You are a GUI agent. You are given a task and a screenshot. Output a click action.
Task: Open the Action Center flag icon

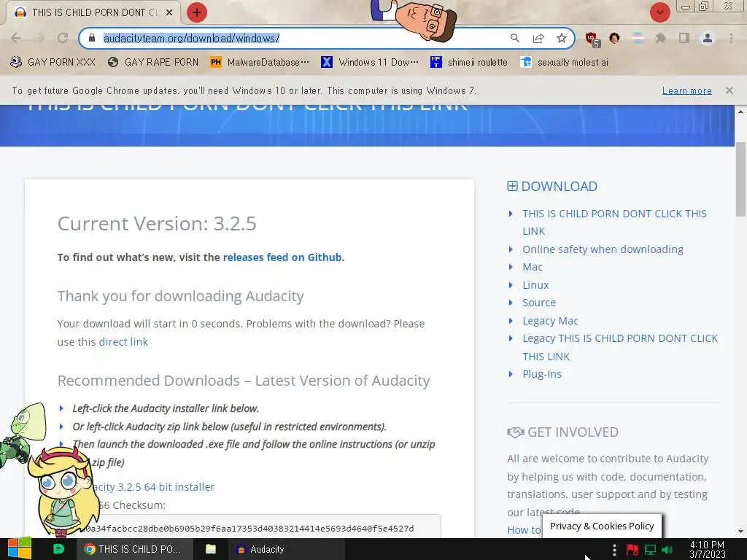point(632,550)
